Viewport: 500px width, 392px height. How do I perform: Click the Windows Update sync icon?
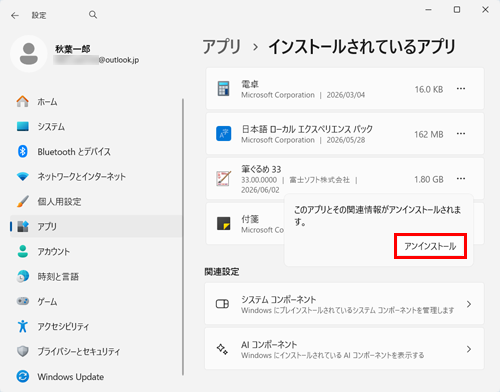[x=23, y=376]
